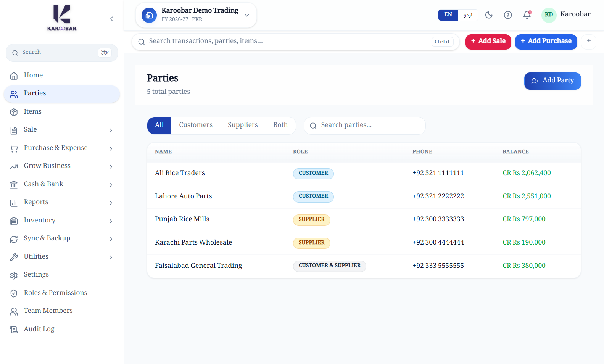Expand the Sale menu chevron
Viewport: 604px width, 364px height.
(111, 130)
